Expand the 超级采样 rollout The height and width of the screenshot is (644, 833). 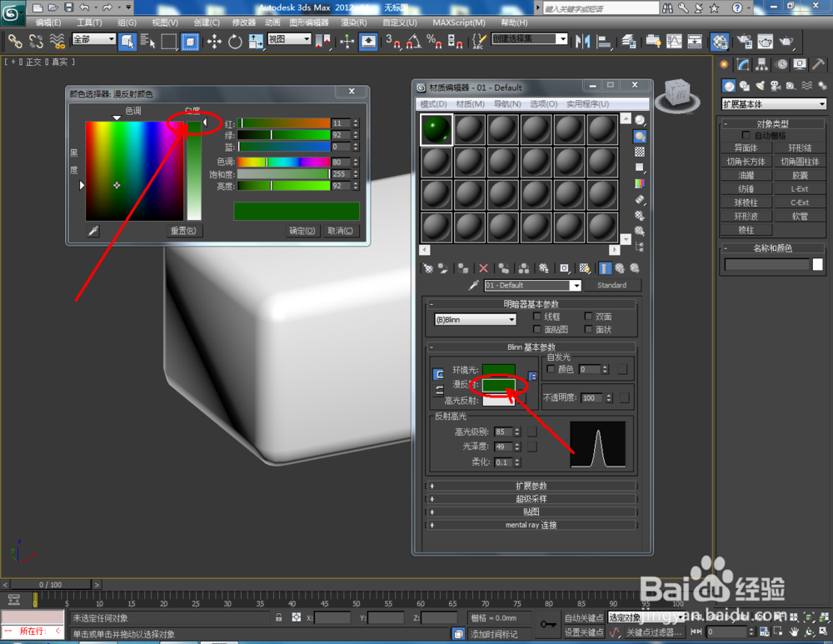tap(531, 499)
